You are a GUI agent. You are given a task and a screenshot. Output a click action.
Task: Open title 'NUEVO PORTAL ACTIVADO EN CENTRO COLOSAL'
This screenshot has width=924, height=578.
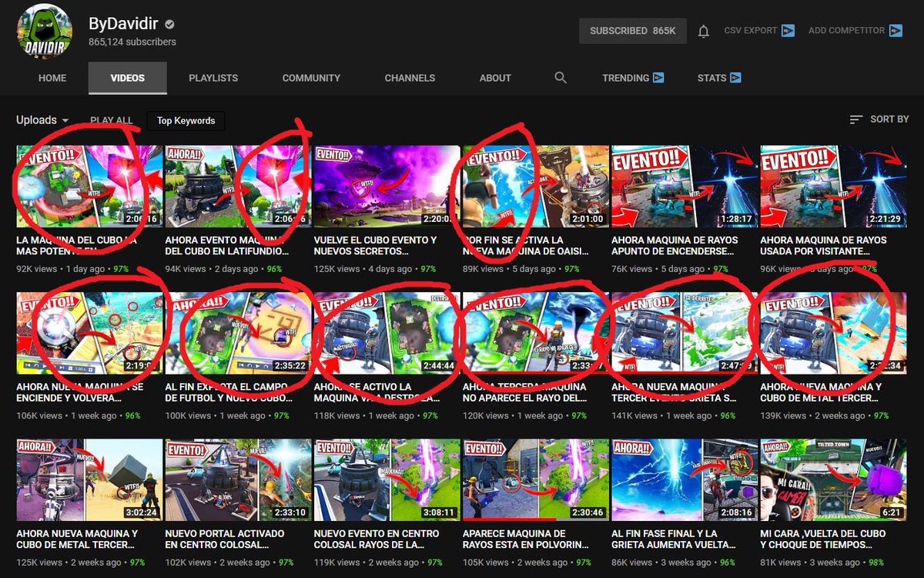coord(226,539)
